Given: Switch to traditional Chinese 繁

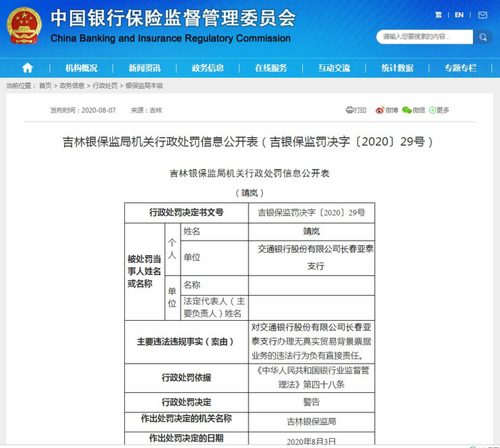Looking at the screenshot, I should [x=439, y=15].
